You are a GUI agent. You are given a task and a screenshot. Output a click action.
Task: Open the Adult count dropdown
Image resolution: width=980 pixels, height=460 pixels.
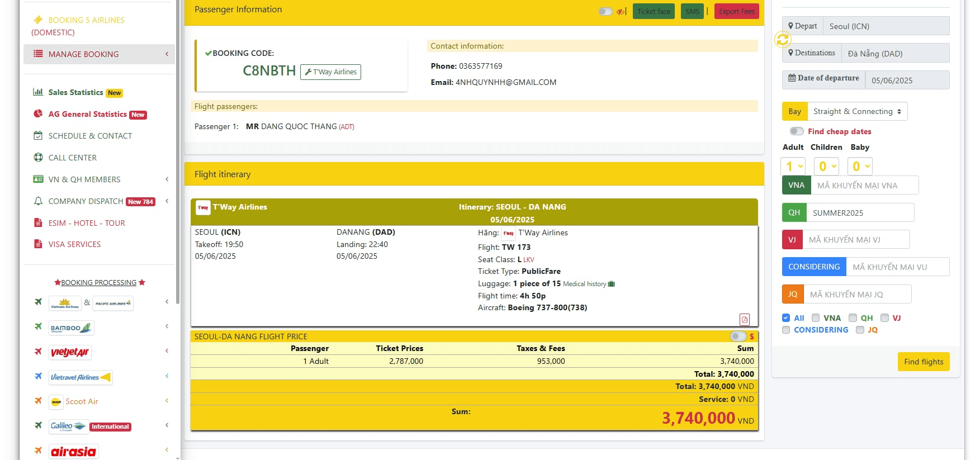(794, 166)
